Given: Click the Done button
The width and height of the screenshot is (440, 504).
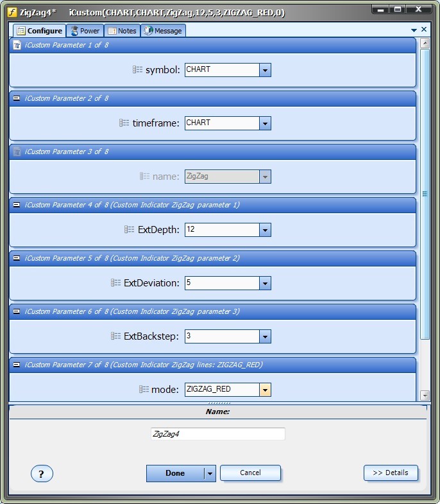Looking at the screenshot, I should (x=175, y=473).
